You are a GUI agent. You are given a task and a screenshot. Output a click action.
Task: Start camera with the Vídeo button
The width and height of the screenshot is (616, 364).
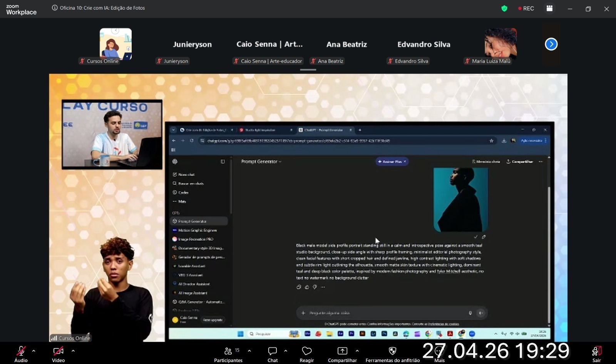pos(58,354)
